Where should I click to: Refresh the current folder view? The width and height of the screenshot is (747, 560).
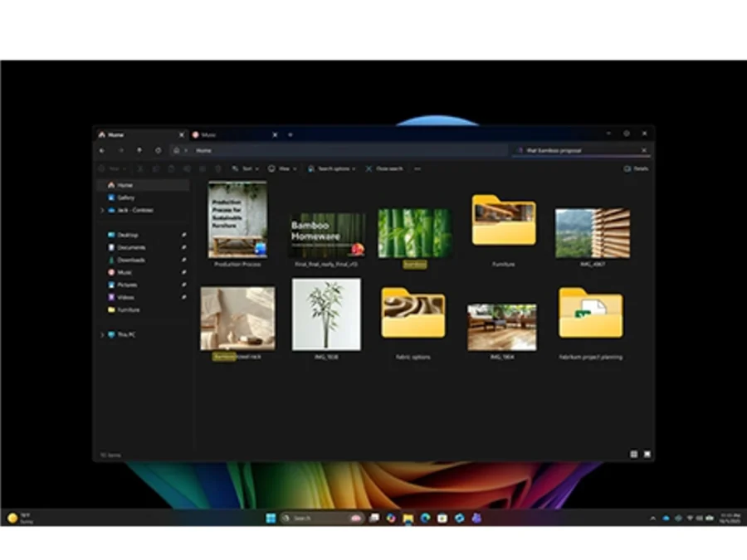(x=159, y=150)
